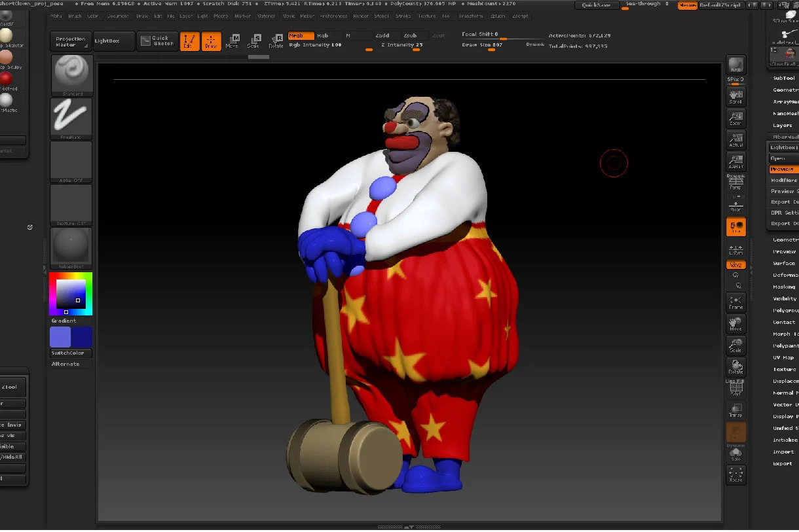Open the Draw menu
Viewport: 799px width, 532px height.
coord(142,16)
